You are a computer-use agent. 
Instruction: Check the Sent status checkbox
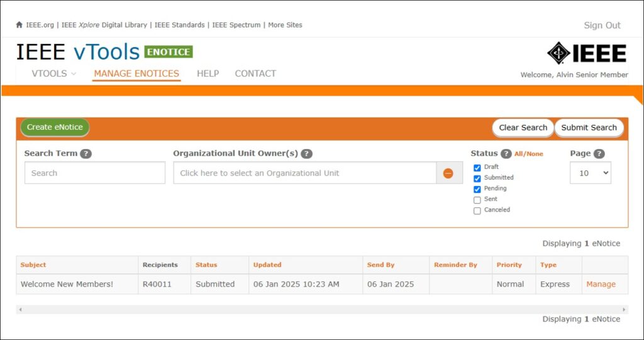pos(477,200)
